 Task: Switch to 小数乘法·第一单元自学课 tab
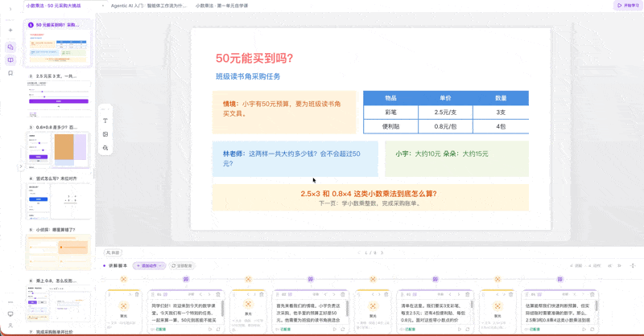pos(222,6)
